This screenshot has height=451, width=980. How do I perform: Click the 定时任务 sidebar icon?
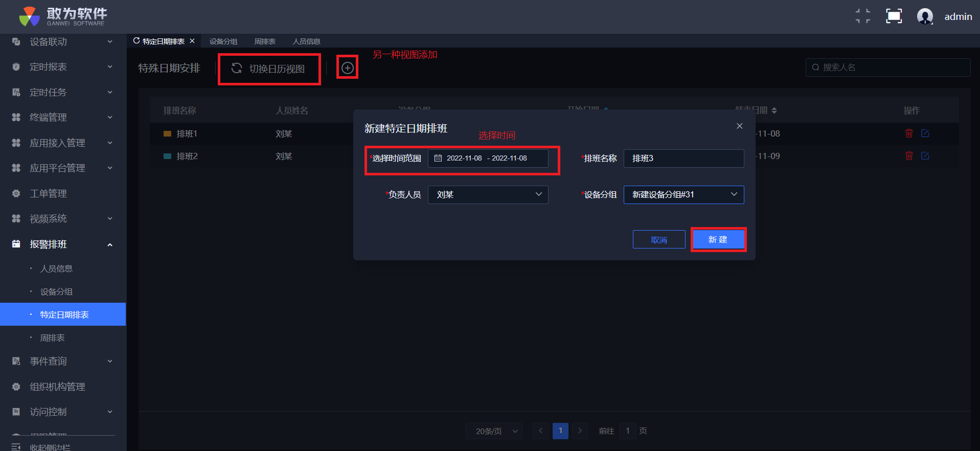pyautogui.click(x=16, y=93)
